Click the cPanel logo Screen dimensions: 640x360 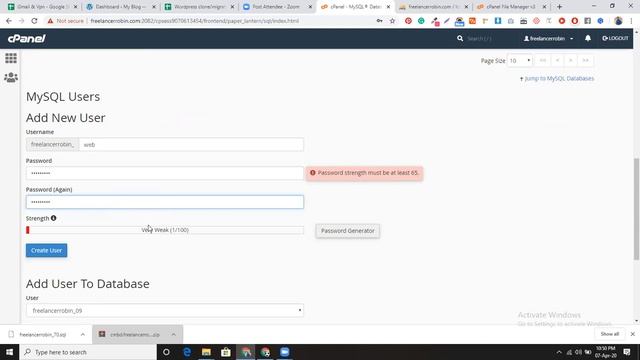click(27, 38)
